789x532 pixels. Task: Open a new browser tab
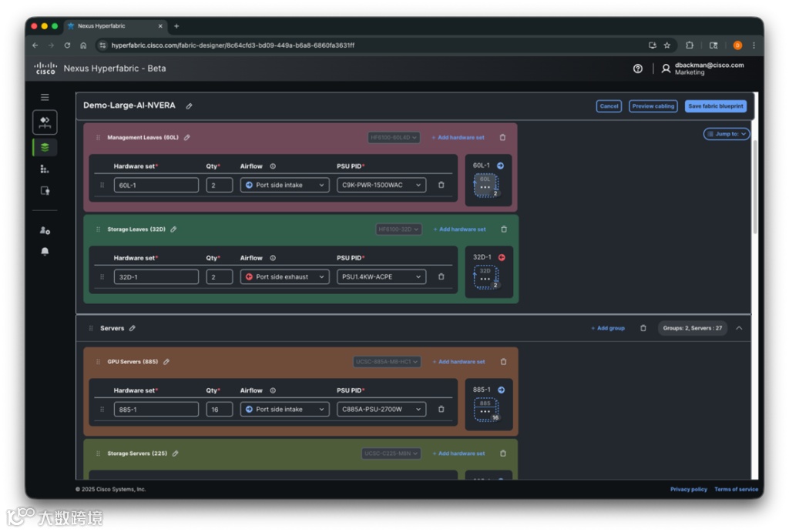click(176, 26)
